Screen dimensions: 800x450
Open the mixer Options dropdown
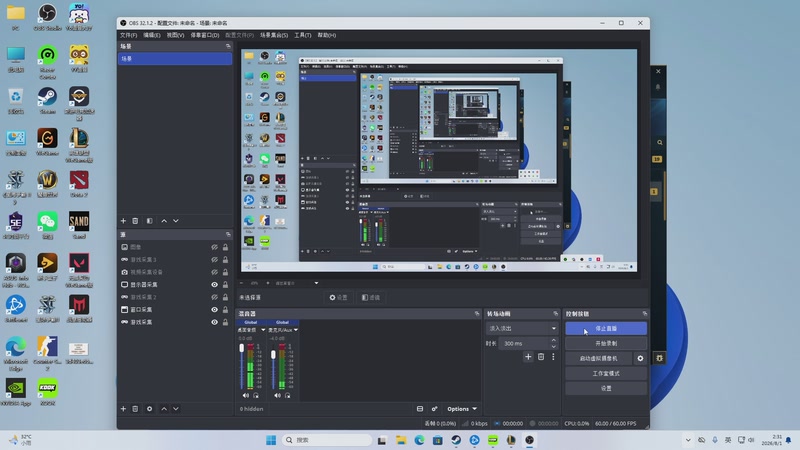pos(462,409)
